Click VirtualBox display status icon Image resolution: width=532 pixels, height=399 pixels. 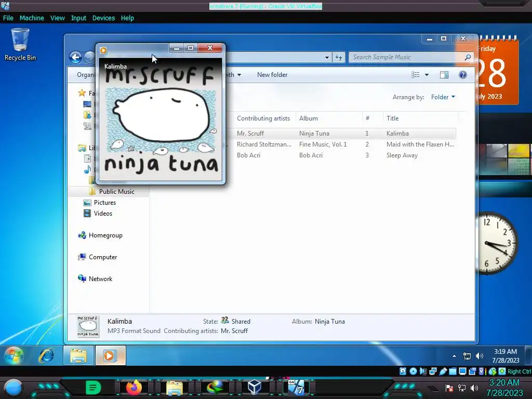[462, 371]
